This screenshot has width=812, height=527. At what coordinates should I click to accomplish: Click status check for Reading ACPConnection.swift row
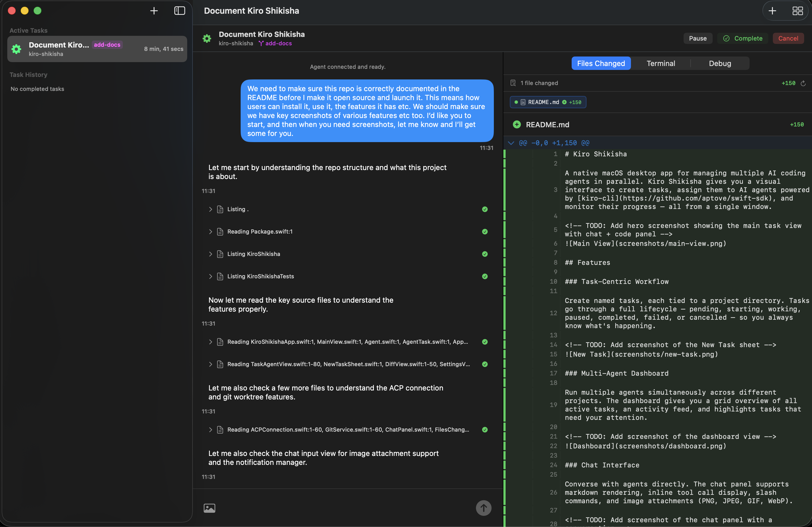pyautogui.click(x=484, y=430)
